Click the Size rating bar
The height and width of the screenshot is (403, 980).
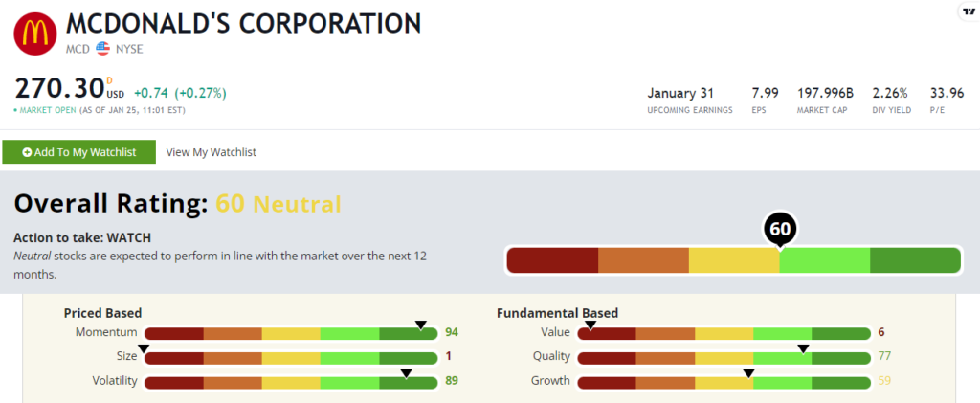[291, 357]
